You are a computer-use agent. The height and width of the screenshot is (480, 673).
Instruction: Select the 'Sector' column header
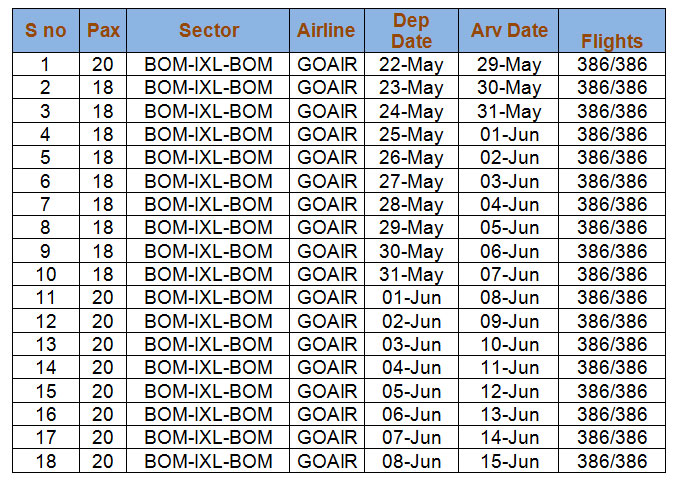click(x=208, y=30)
